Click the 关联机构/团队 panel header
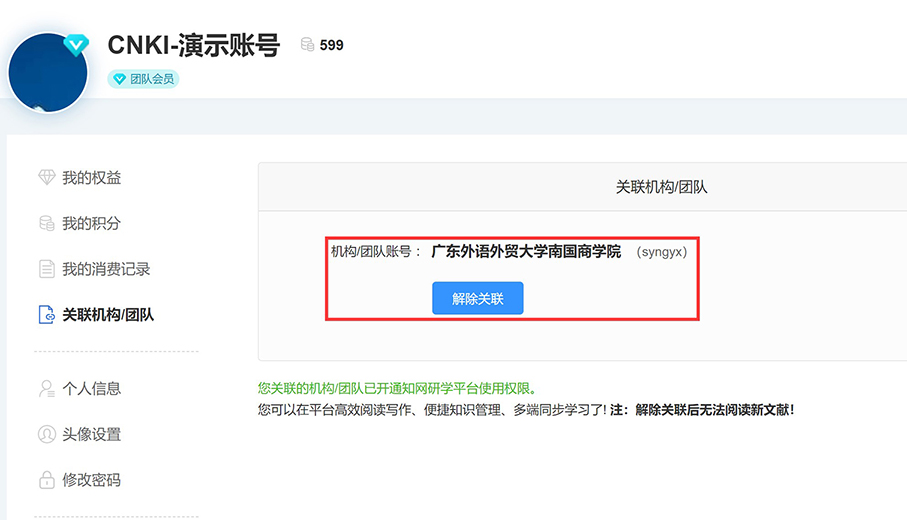Image resolution: width=907 pixels, height=520 pixels. (661, 187)
